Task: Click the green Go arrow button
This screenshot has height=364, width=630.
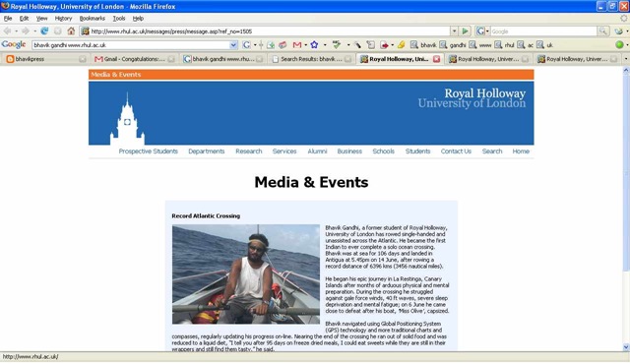Action: (x=465, y=30)
